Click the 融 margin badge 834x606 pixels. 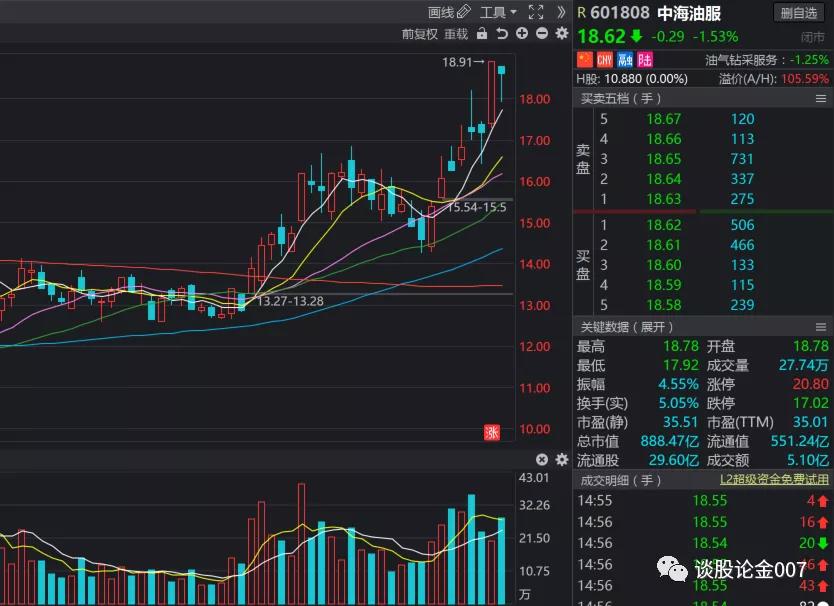[625, 59]
